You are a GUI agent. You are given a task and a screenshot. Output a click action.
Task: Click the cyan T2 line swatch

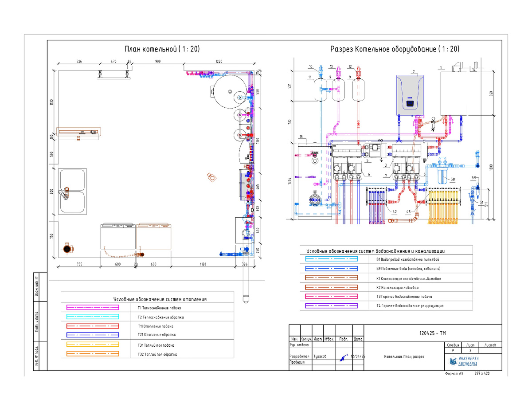pos(93,317)
